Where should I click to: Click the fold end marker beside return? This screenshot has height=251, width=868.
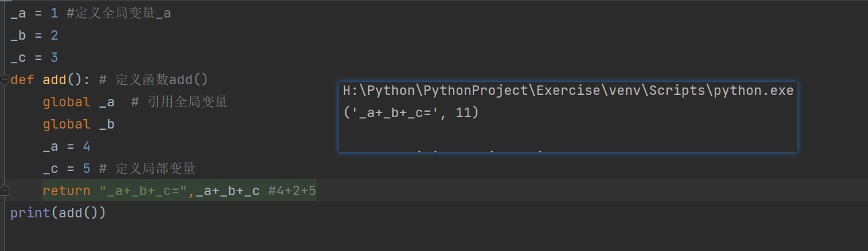(x=5, y=190)
